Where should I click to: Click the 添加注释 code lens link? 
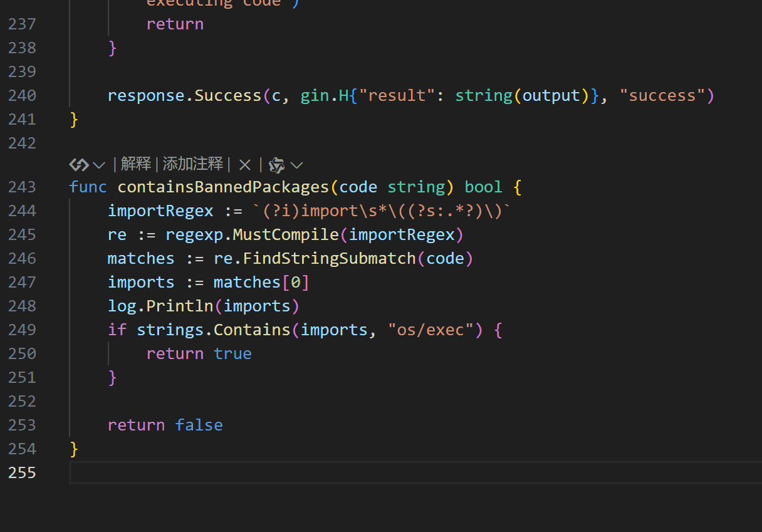point(193,164)
